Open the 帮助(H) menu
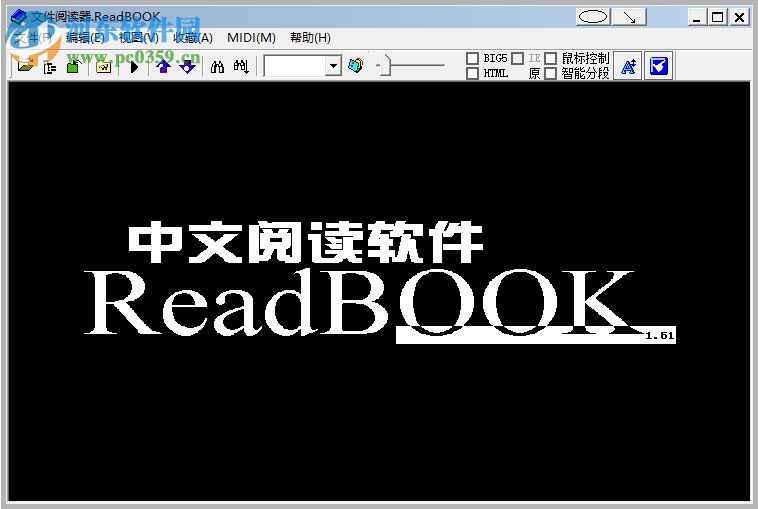 coord(310,38)
